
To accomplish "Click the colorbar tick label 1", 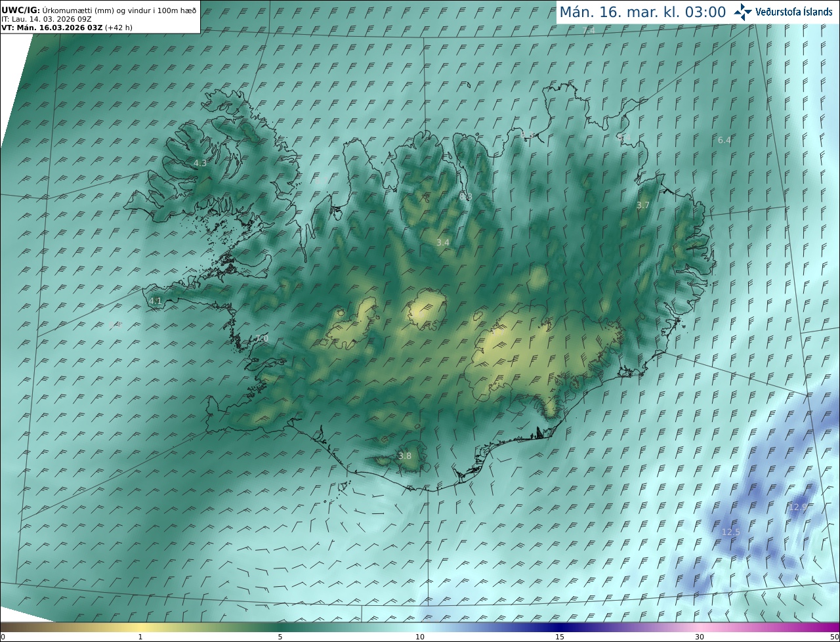I will tap(140, 637).
